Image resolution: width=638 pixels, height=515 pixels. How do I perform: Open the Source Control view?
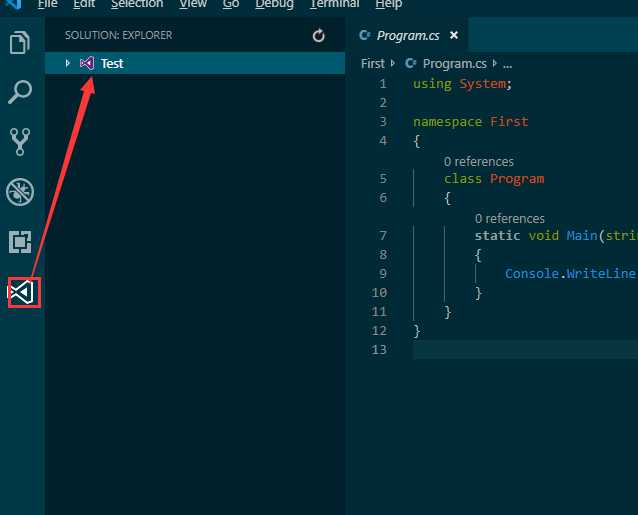coord(20,142)
